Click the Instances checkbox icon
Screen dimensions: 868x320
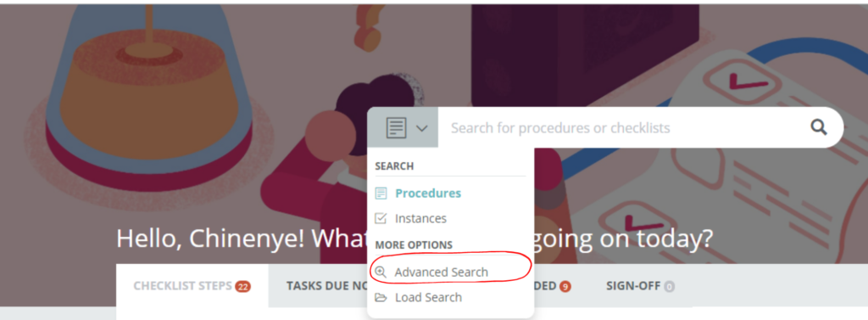(x=381, y=218)
